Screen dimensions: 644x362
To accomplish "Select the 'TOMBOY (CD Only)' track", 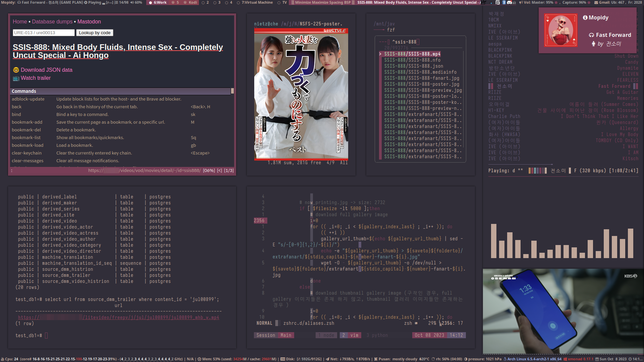I will (617, 140).
